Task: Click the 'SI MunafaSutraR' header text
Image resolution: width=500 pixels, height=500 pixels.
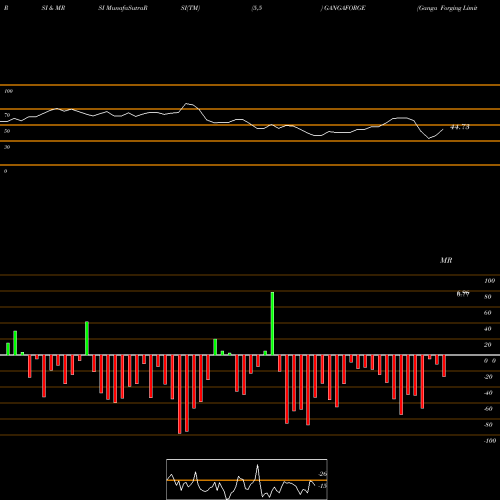Action: point(123,8)
